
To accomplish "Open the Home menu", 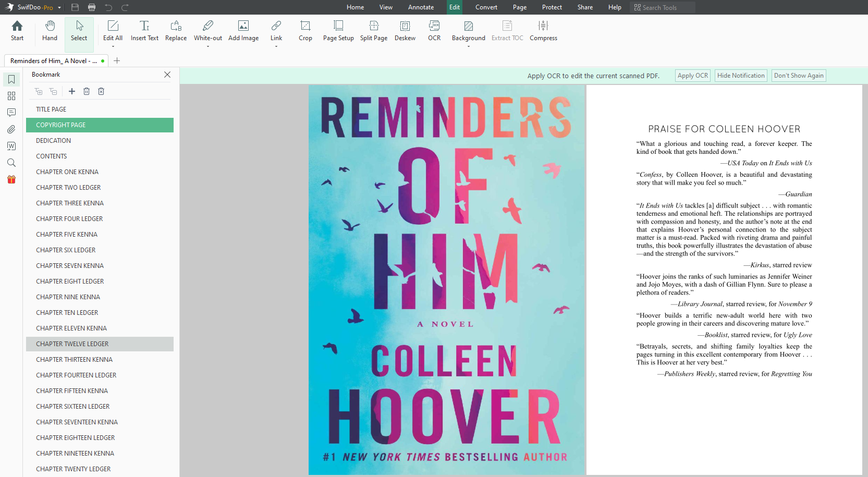I will [x=356, y=7].
